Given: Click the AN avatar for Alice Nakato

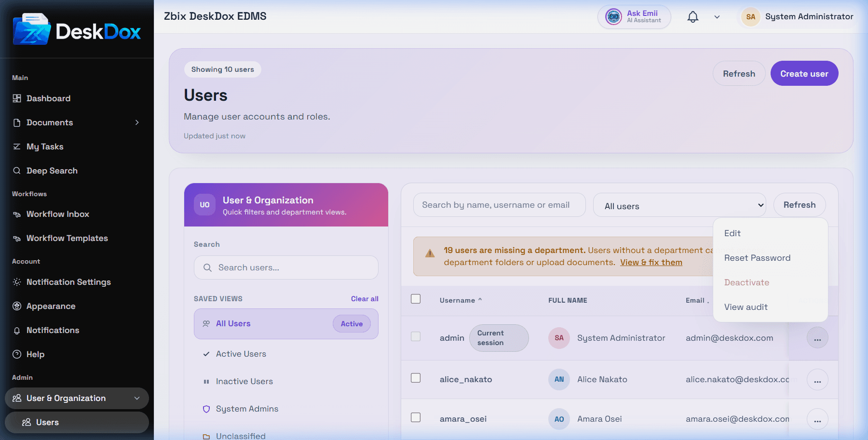Looking at the screenshot, I should [559, 379].
